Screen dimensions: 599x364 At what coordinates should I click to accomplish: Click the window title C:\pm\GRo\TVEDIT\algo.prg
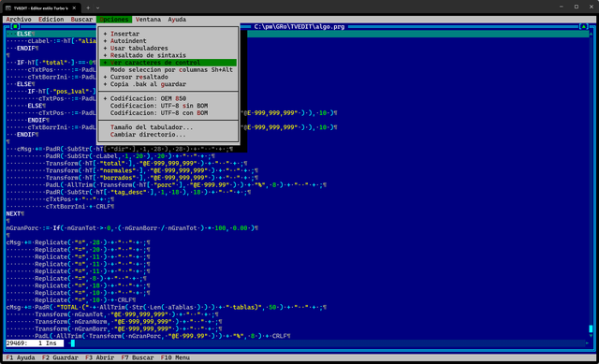[x=299, y=27]
